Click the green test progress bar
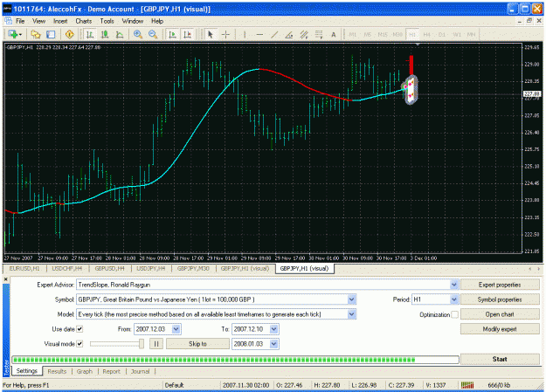546x392 pixels. [x=235, y=360]
